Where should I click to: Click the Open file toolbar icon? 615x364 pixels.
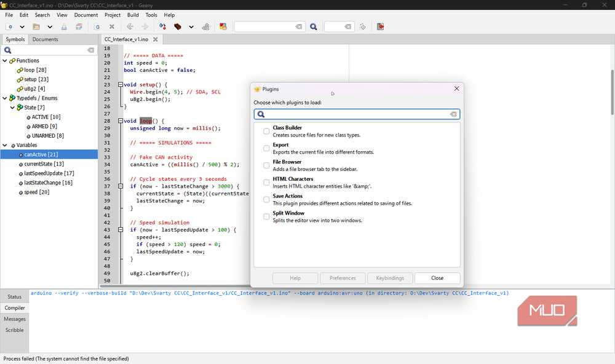(x=36, y=26)
